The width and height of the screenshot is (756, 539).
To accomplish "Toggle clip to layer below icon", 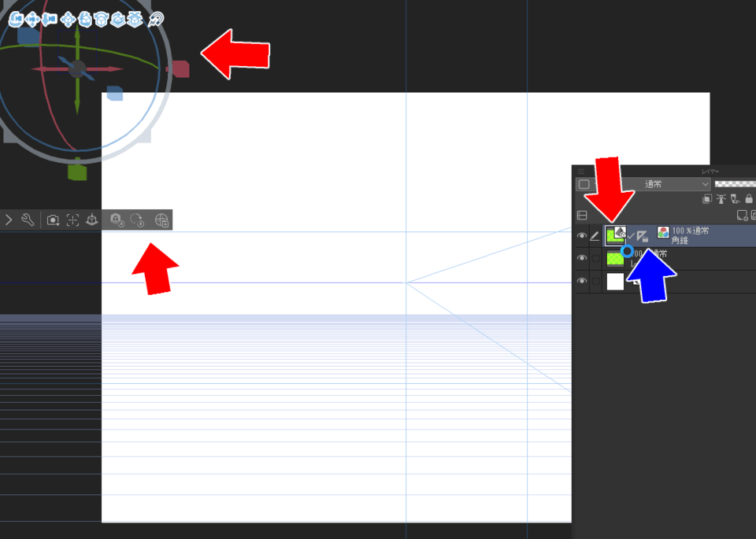I will (x=707, y=198).
